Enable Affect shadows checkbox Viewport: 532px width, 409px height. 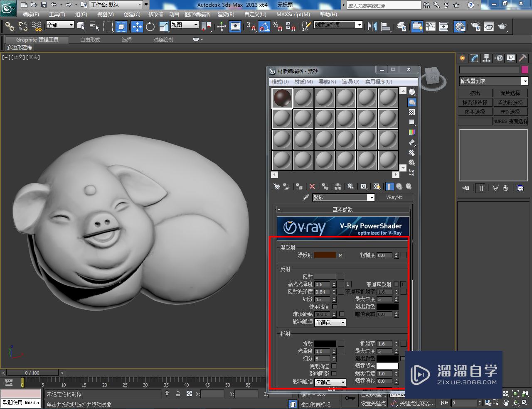(x=334, y=374)
